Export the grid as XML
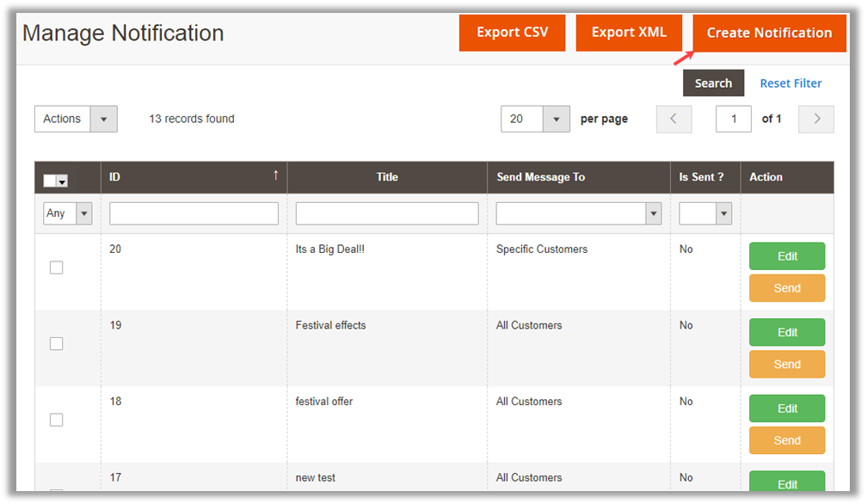Screen dimensions: 867x504 pos(629,33)
